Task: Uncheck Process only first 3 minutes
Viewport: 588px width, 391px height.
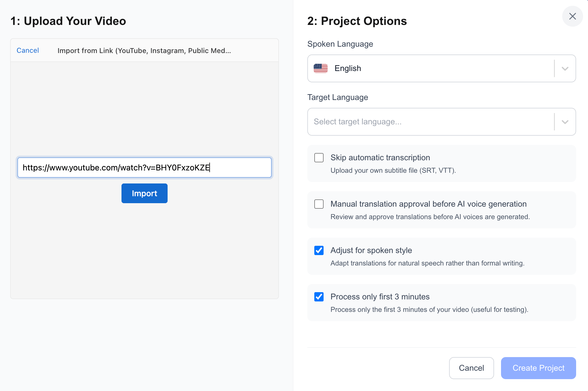Action: 319,297
